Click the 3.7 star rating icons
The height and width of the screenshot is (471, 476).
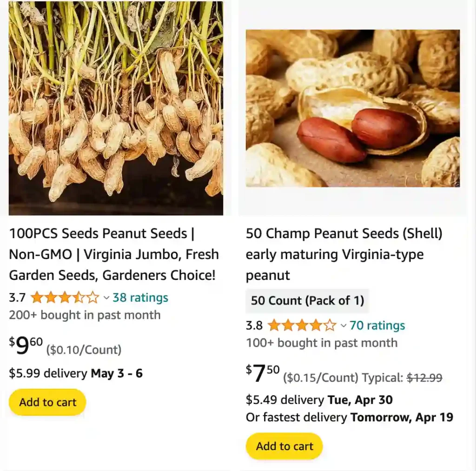(65, 298)
